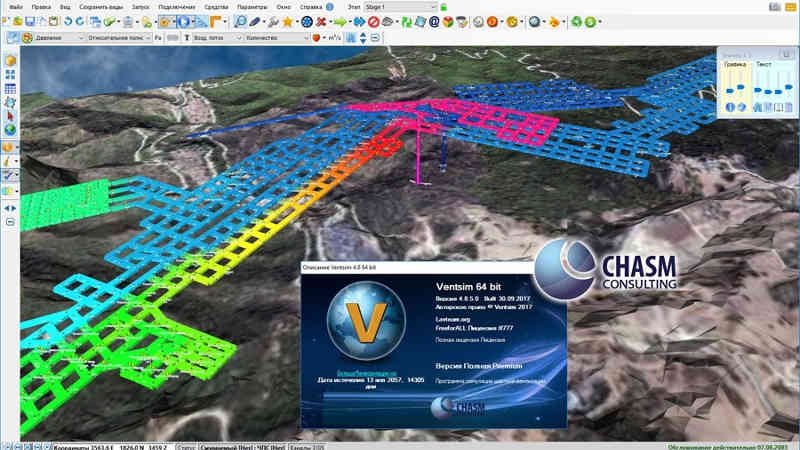Image resolution: width=800 pixels, height=450 pixels.
Task: Click the zoom magnifier icon
Action: click(x=239, y=21)
